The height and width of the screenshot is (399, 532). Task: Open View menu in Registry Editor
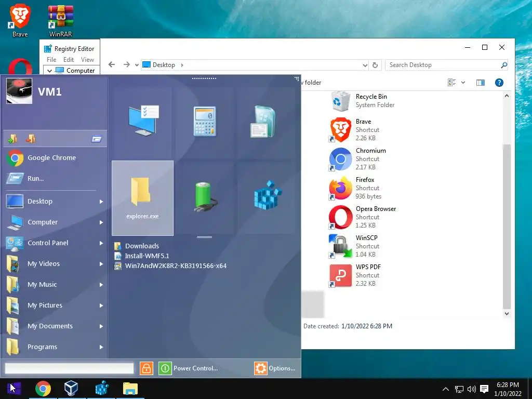[87, 60]
